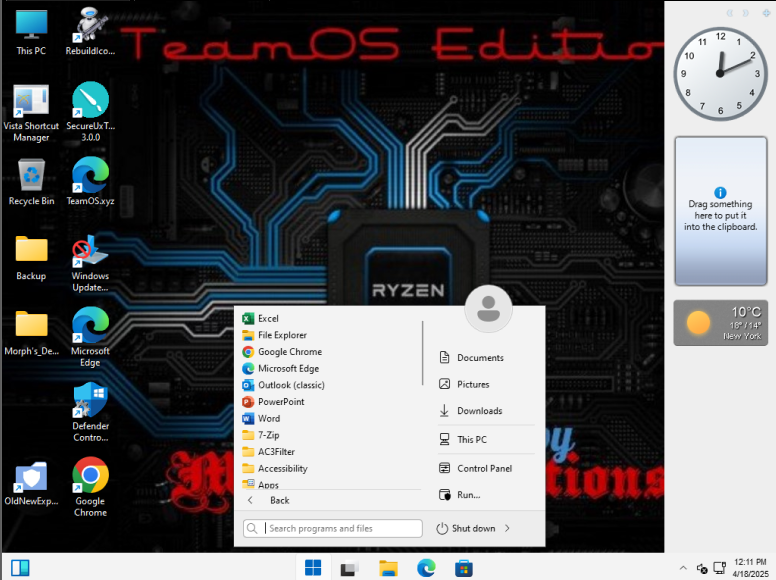Open the New York weather gadget

721,323
